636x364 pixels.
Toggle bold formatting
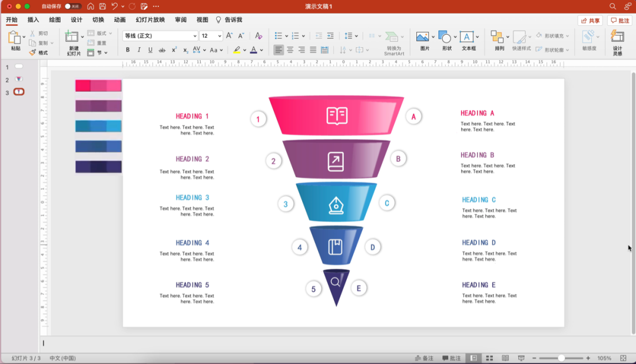[x=128, y=50]
